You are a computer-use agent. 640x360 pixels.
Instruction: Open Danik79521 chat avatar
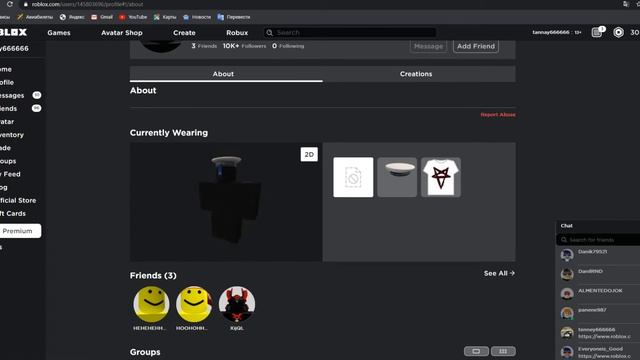click(567, 255)
